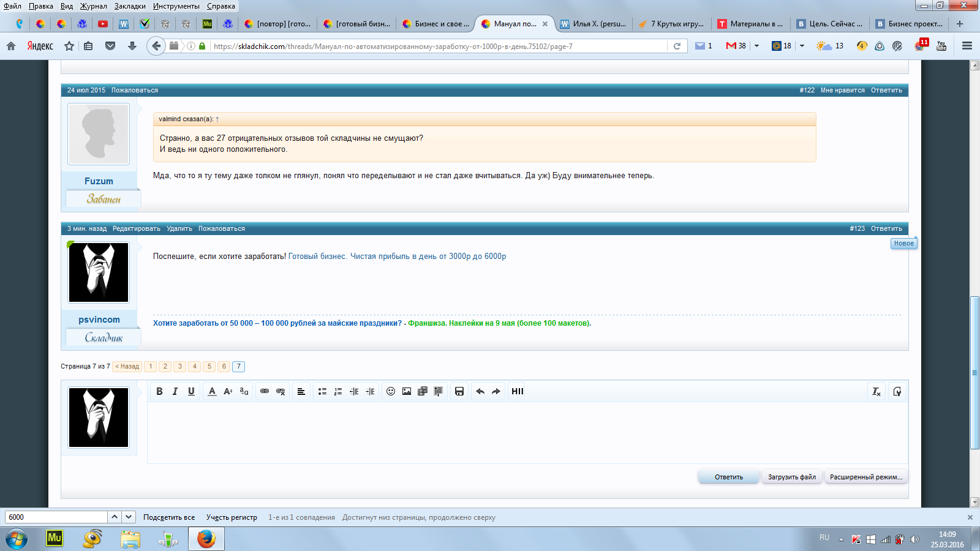Open the text color picker in editor
This screenshot has width=980, height=551.
point(212,391)
